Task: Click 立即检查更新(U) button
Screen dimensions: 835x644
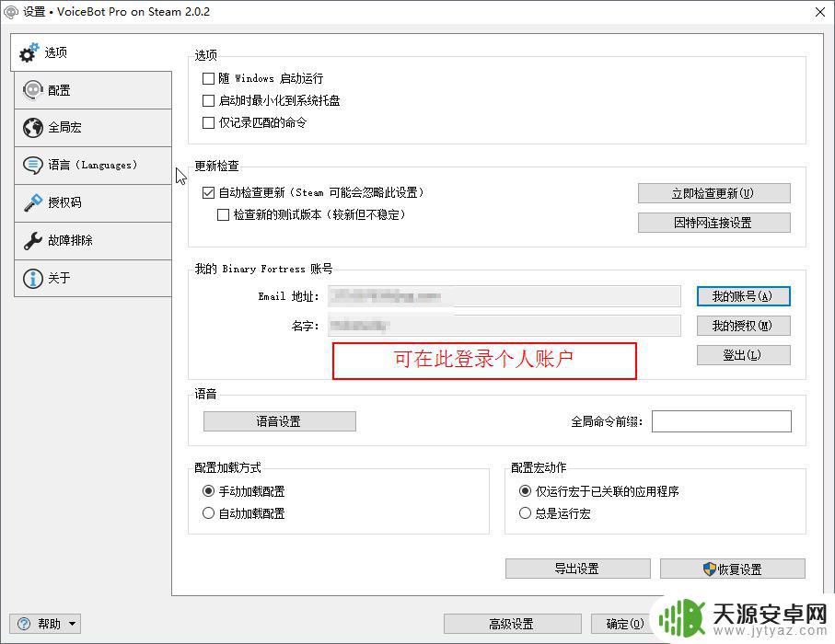Action: 713,193
